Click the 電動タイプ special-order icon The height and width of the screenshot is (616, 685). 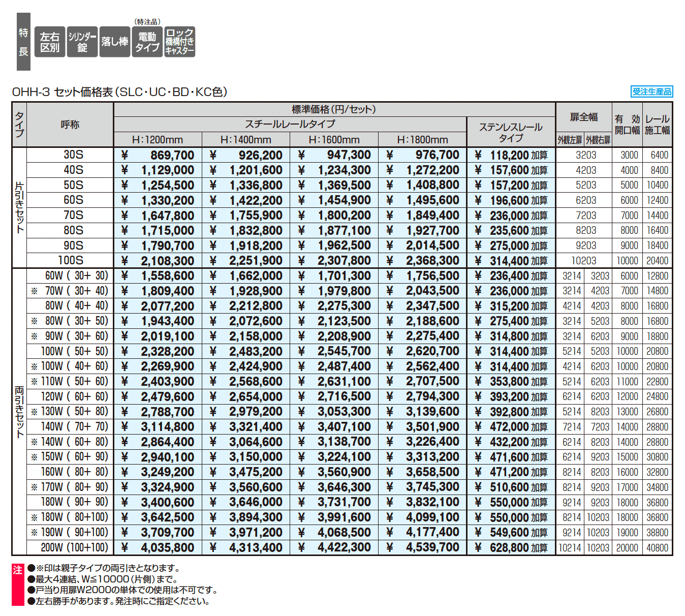pos(147,41)
